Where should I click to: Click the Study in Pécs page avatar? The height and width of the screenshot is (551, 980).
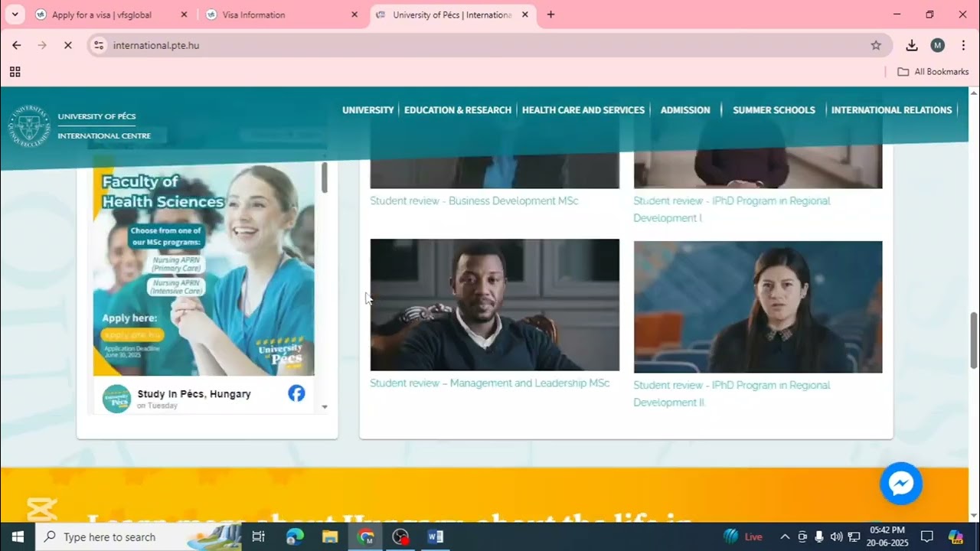(116, 399)
